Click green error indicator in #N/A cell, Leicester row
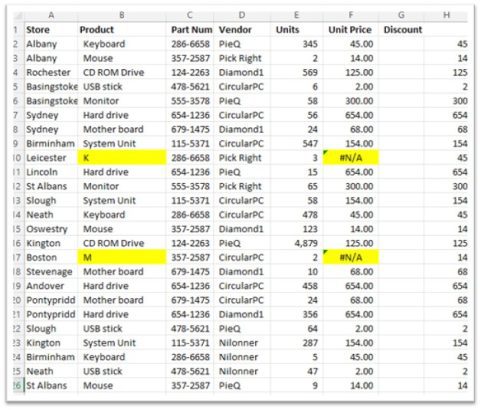The image size is (481, 410). point(326,152)
